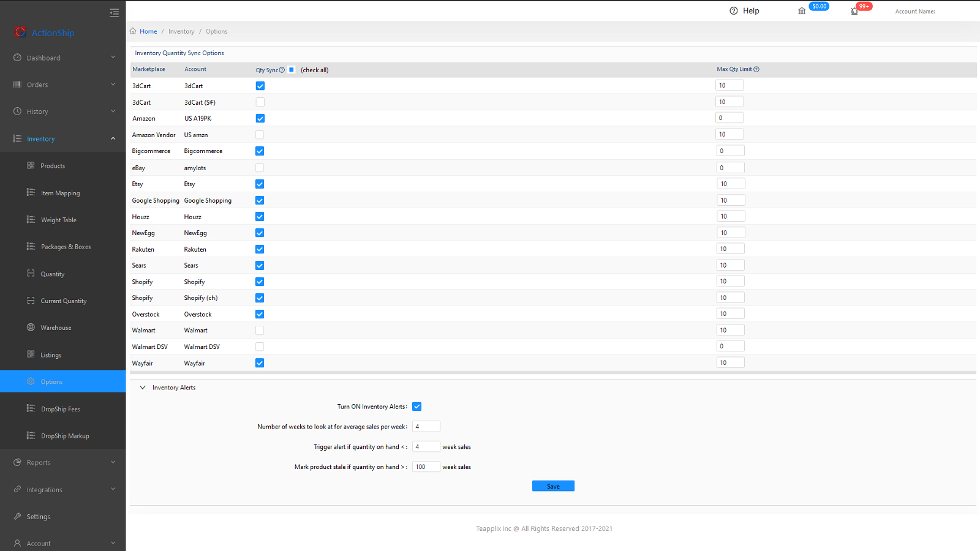Edit trigger alert quantity field
This screenshot has height=551, width=980.
[426, 447]
